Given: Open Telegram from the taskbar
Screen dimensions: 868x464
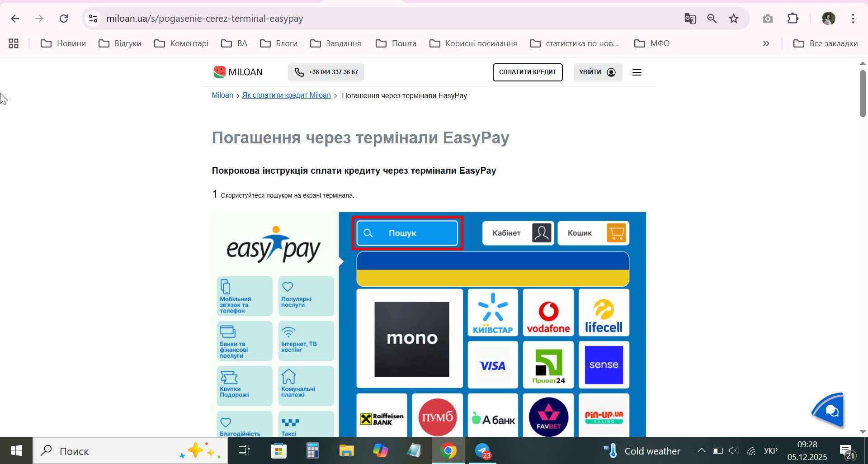Looking at the screenshot, I should coord(482,450).
